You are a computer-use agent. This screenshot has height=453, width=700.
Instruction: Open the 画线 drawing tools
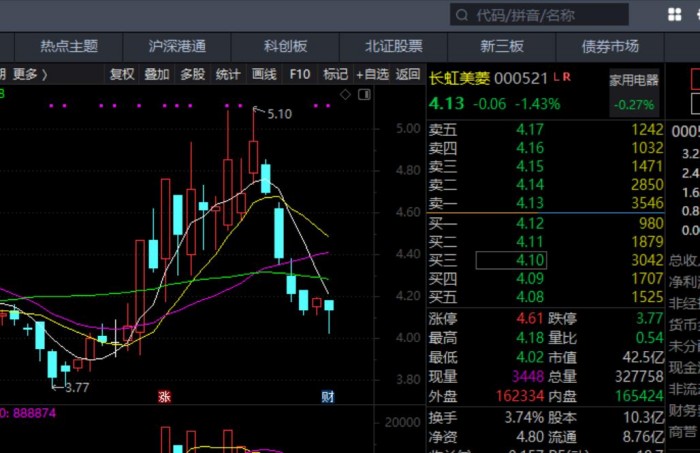[264, 74]
